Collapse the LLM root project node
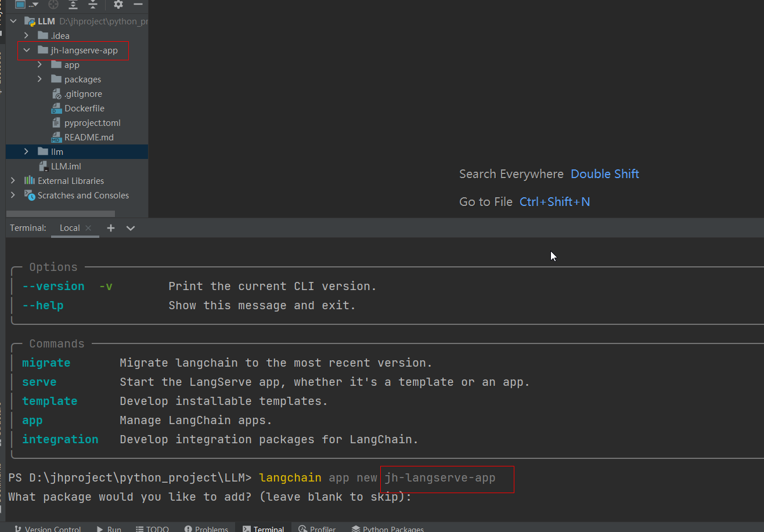The width and height of the screenshot is (764, 532). tap(13, 21)
